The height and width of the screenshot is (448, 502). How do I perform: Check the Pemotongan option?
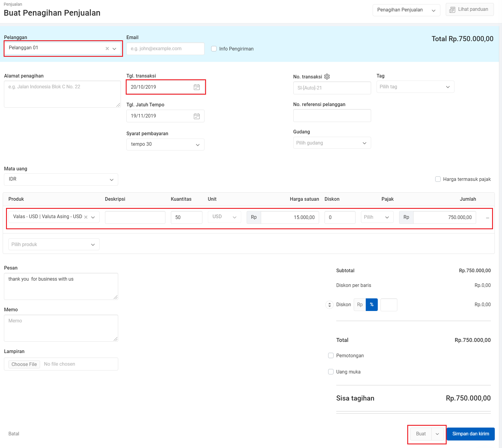click(x=331, y=355)
